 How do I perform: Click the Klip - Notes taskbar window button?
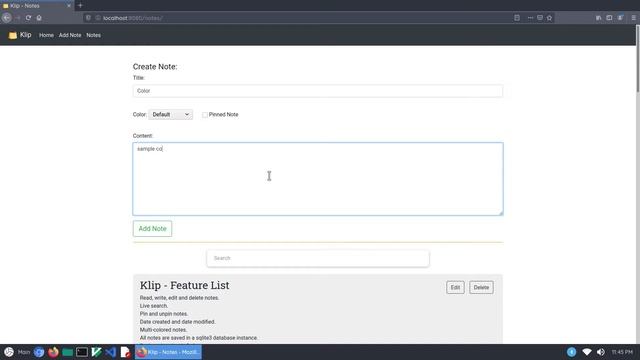tap(168, 352)
